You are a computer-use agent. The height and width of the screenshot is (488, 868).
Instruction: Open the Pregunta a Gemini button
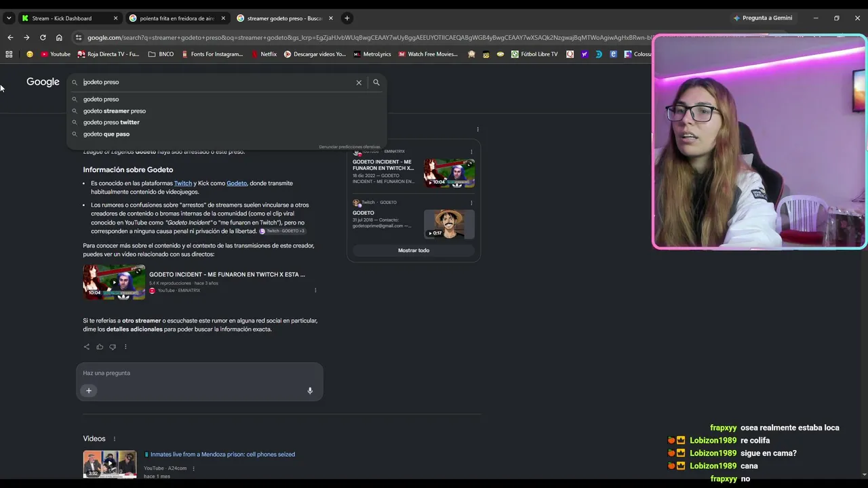click(763, 18)
